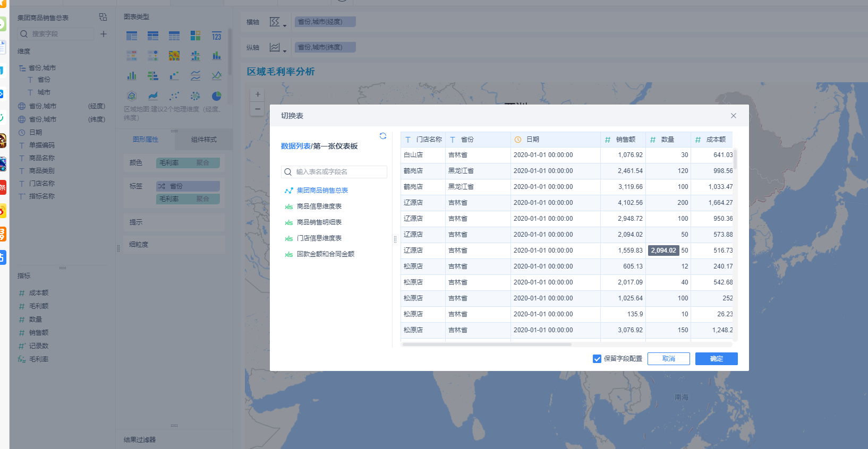
Task: Select the area chart type icon
Action: (153, 96)
